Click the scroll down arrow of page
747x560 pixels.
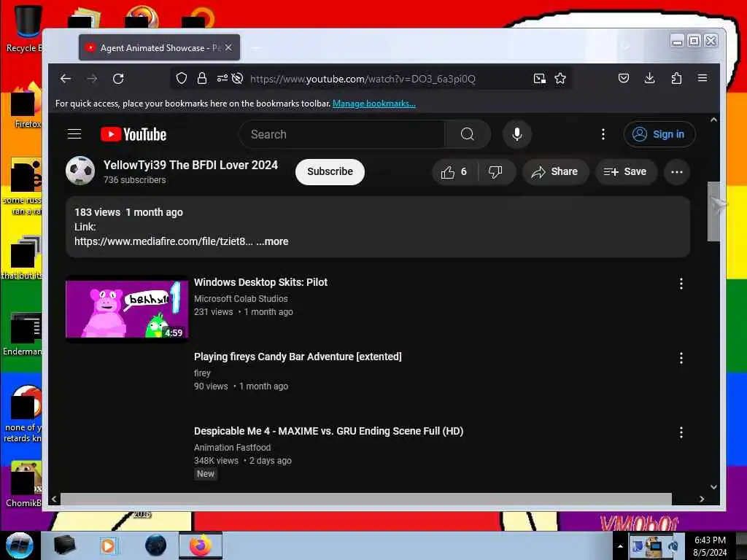click(x=713, y=486)
